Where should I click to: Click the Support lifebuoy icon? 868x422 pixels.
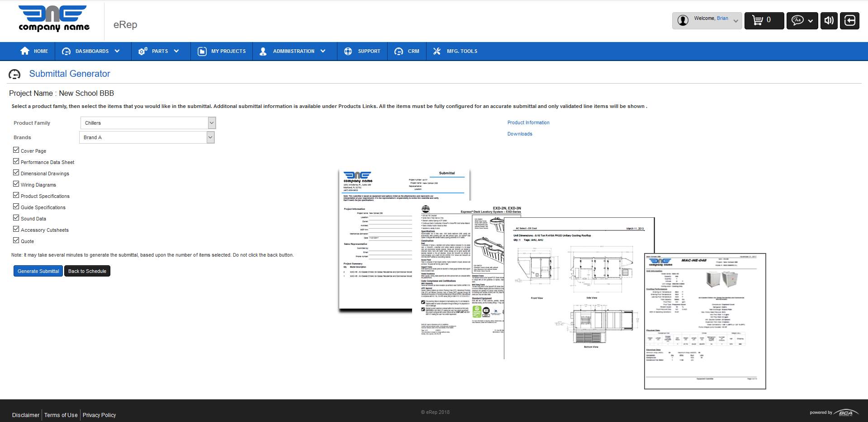tap(348, 51)
